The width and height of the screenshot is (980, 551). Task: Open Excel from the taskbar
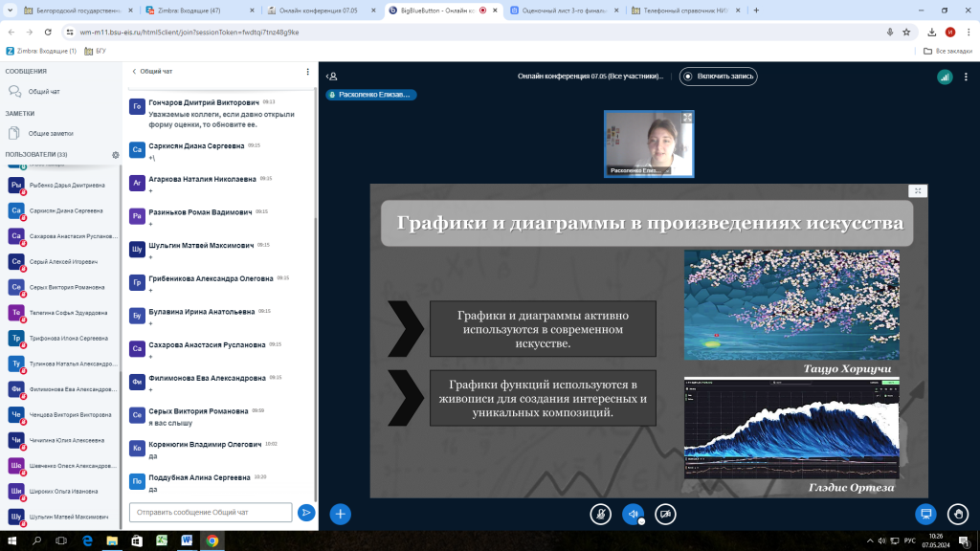162,541
